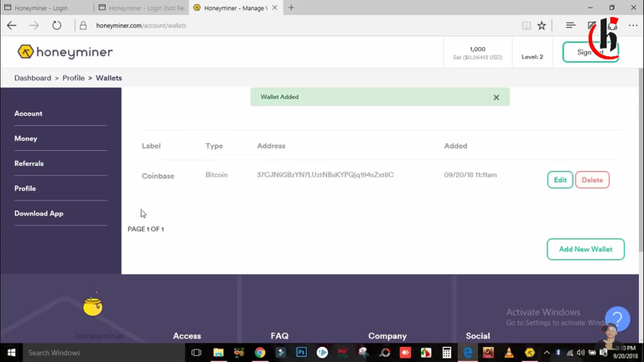Open the Edge more options ellipsis menu
644x362 pixels.
[x=633, y=25]
